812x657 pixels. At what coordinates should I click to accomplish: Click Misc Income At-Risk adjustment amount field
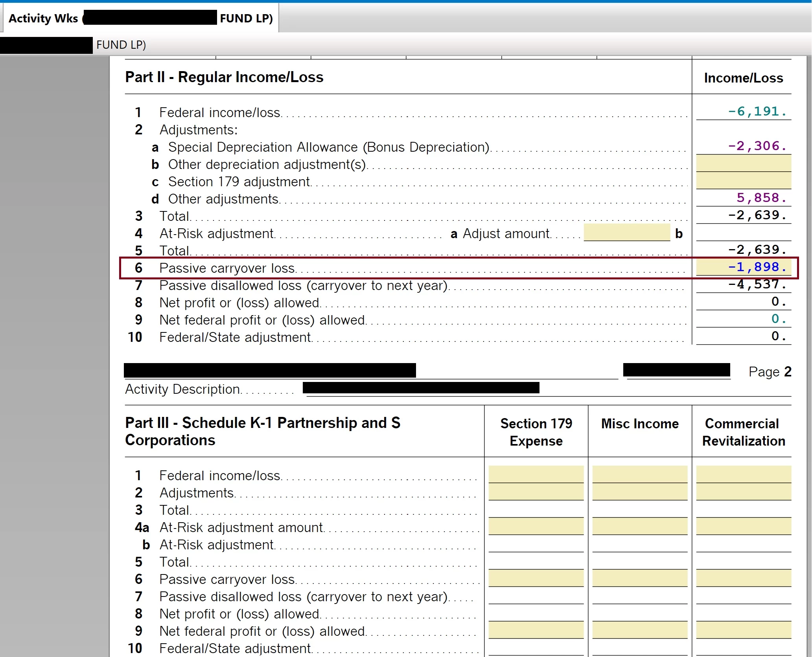pyautogui.click(x=639, y=527)
